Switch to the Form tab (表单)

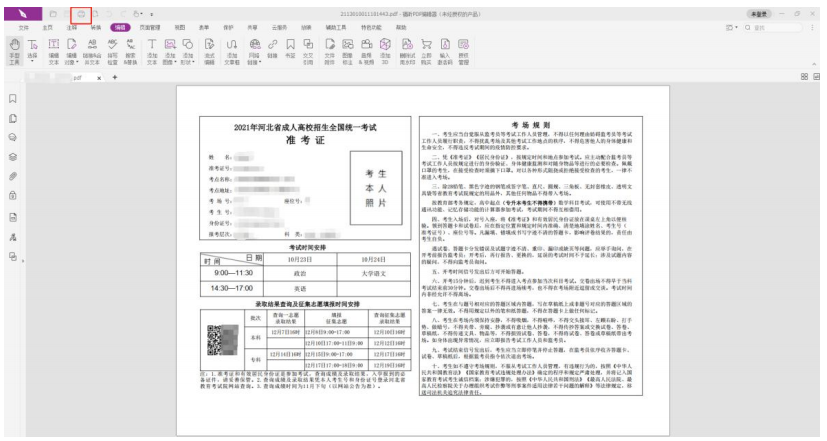point(204,27)
